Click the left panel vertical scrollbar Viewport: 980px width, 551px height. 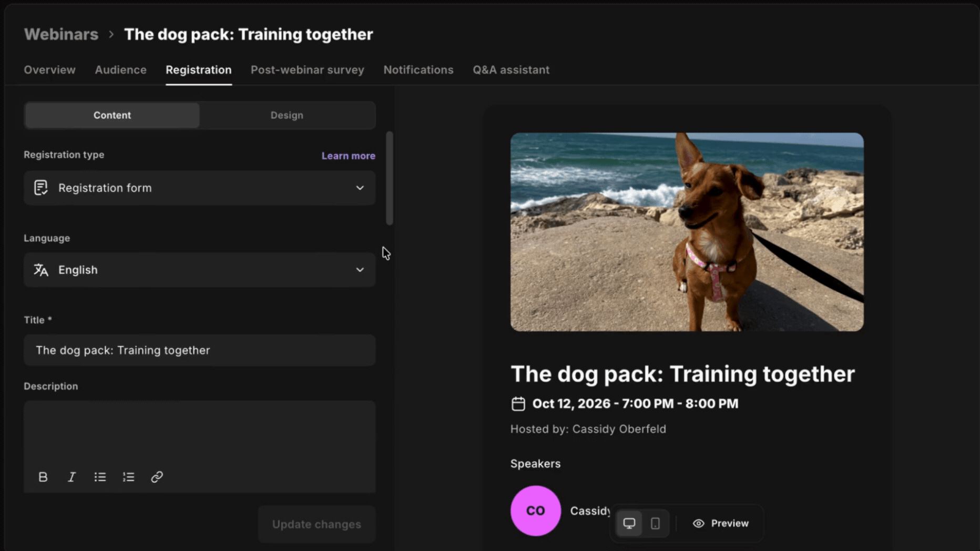click(x=389, y=178)
